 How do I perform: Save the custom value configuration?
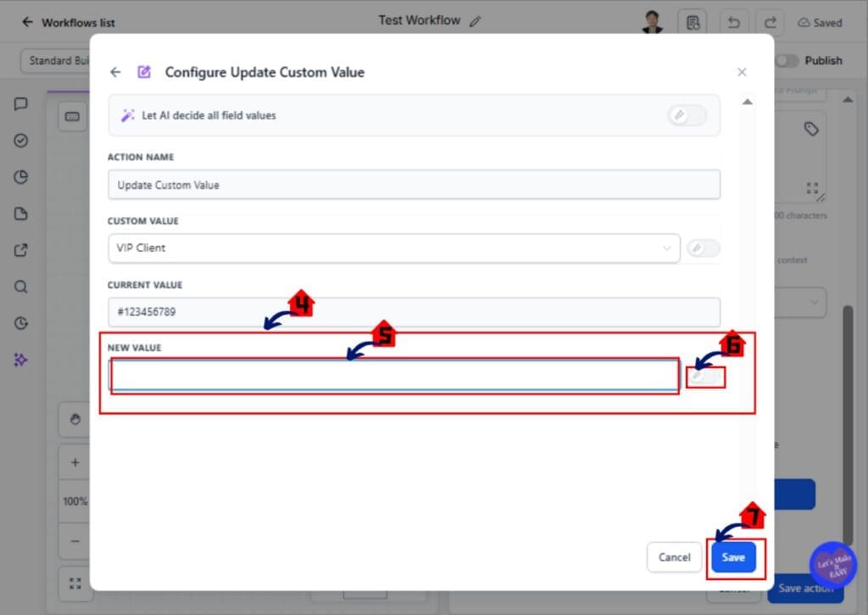pos(733,556)
